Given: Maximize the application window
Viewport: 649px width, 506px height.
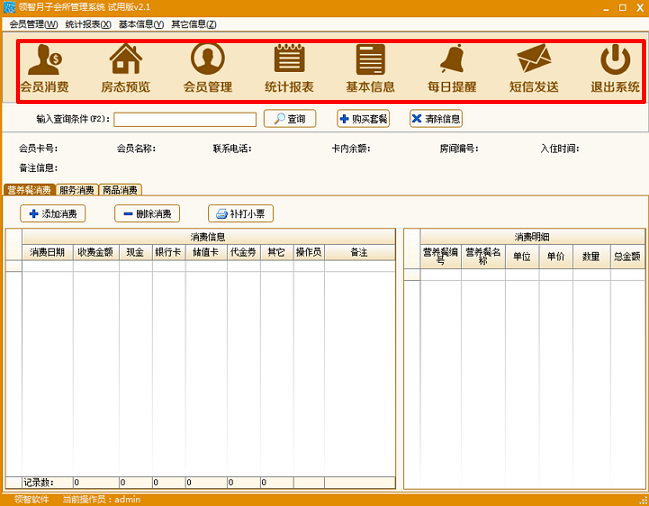Looking at the screenshot, I should 623,7.
